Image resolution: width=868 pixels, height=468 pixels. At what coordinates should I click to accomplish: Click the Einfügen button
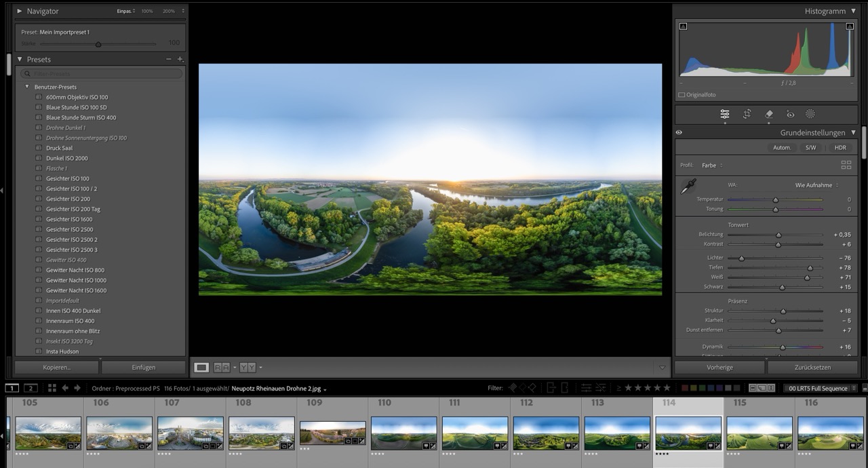coord(144,367)
